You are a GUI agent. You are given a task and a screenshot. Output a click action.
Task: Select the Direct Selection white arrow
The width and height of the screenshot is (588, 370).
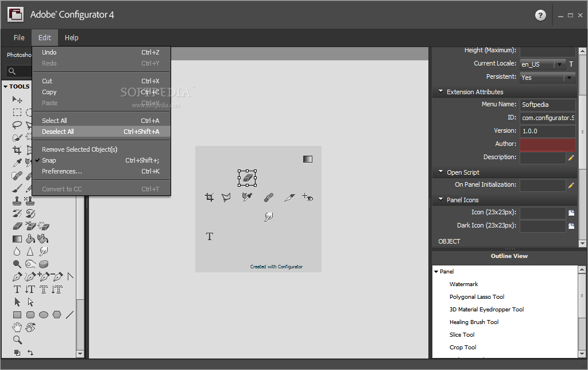[30, 302]
